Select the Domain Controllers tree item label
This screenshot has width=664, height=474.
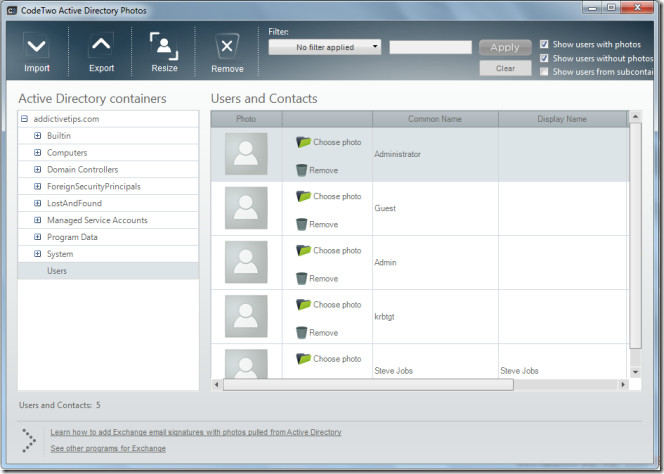83,170
